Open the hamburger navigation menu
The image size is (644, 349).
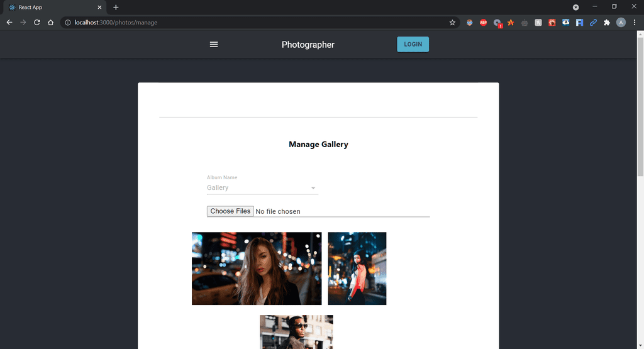pos(214,45)
